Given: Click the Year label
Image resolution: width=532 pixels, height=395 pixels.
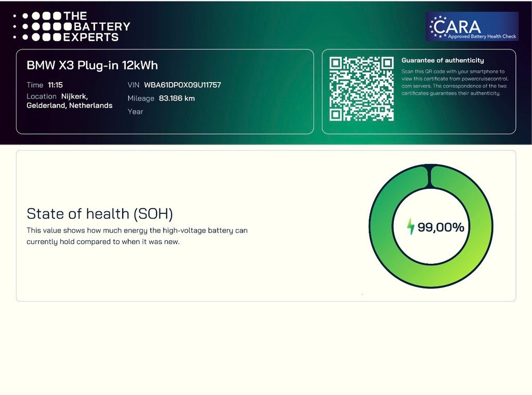Looking at the screenshot, I should coord(136,112).
